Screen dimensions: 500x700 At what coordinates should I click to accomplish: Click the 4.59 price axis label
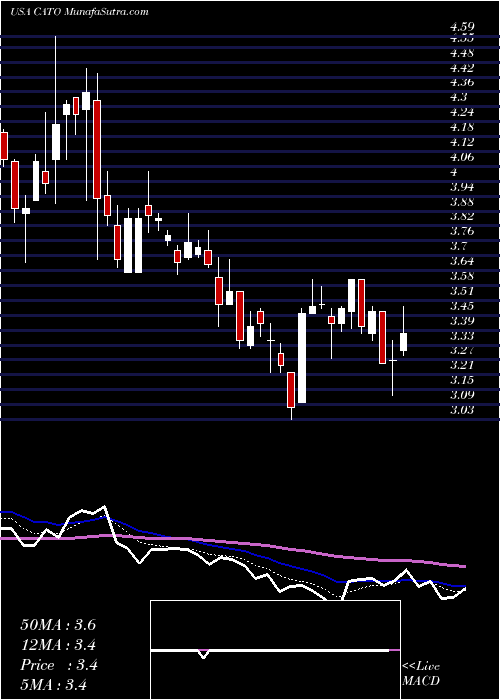(x=462, y=27)
